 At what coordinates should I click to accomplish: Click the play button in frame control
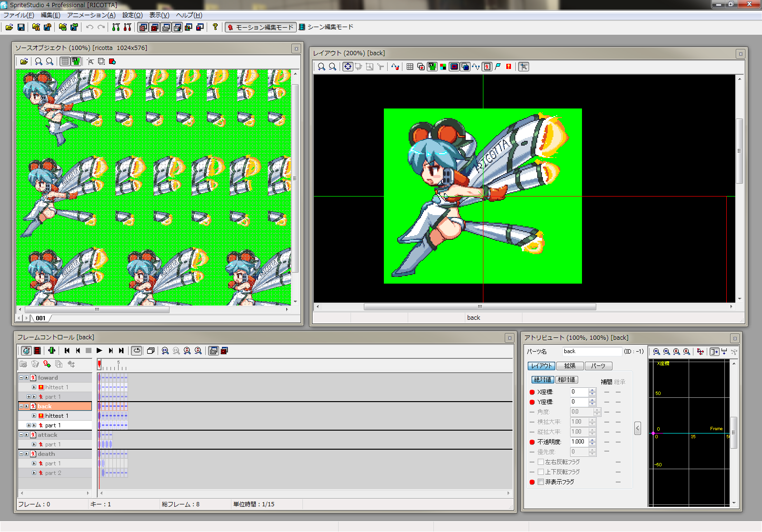[x=100, y=351]
